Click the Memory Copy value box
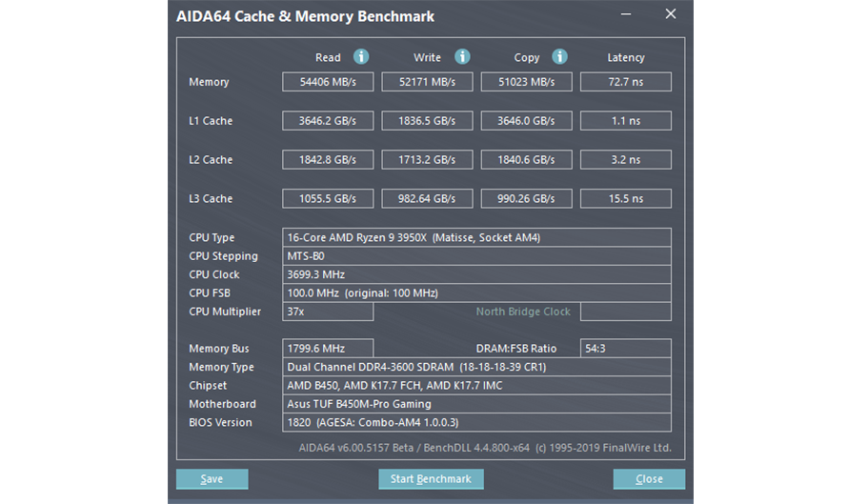The height and width of the screenshot is (504, 848). pyautogui.click(x=526, y=82)
